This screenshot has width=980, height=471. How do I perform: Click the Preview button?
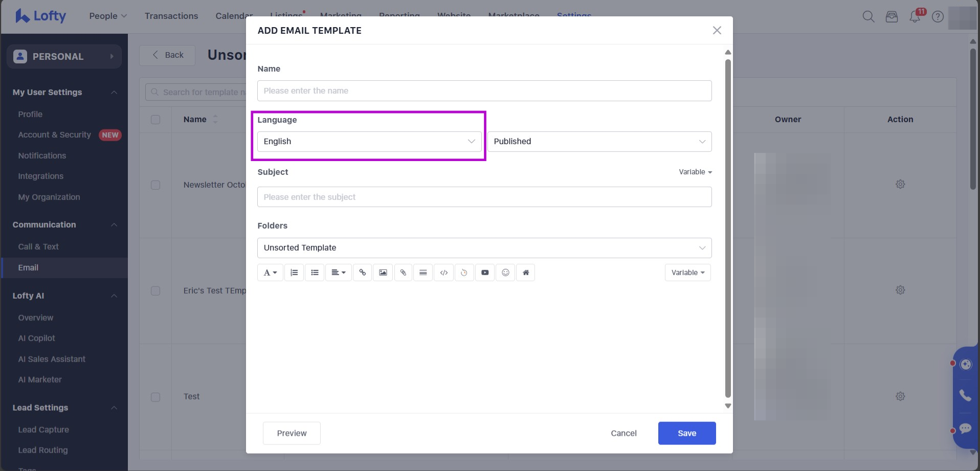click(292, 433)
